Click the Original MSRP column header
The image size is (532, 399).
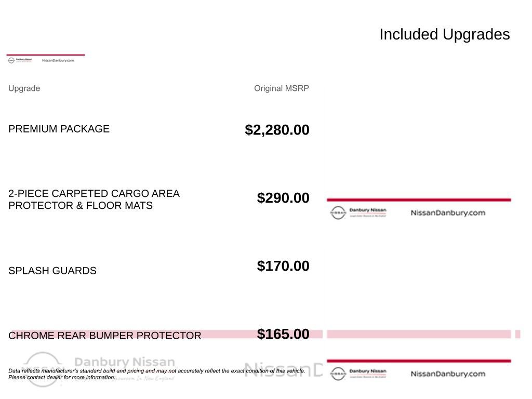pos(282,88)
